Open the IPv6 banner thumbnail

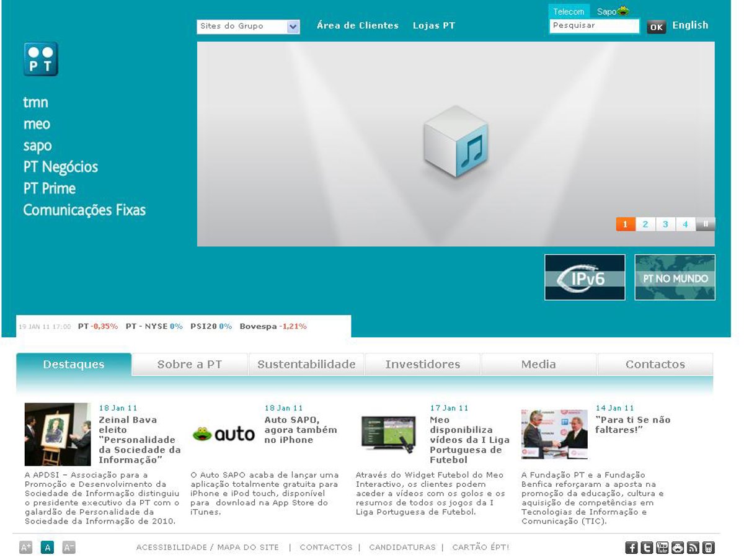585,277
